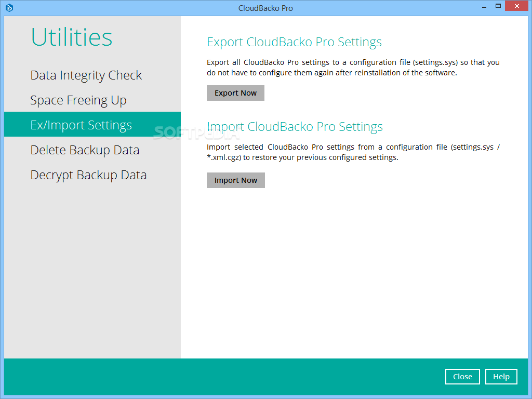532x399 pixels.
Task: Click the Import Now button
Action: [x=236, y=180]
